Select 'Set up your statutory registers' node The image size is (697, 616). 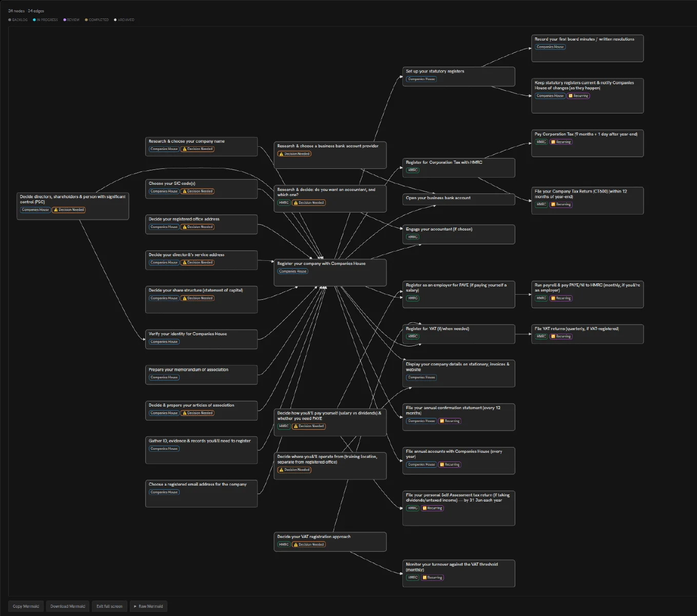[459, 76]
